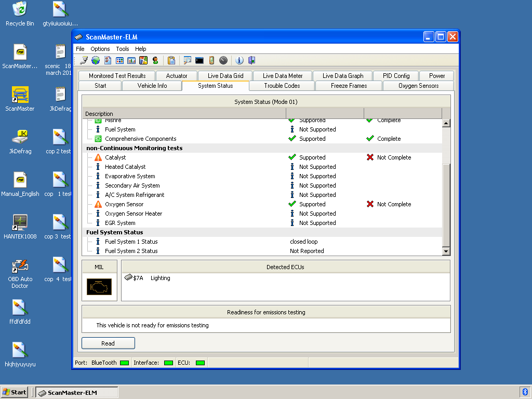Click the Oxygen Sensor warning triangle icon
Viewport: 532px width, 399px height.
point(98,204)
